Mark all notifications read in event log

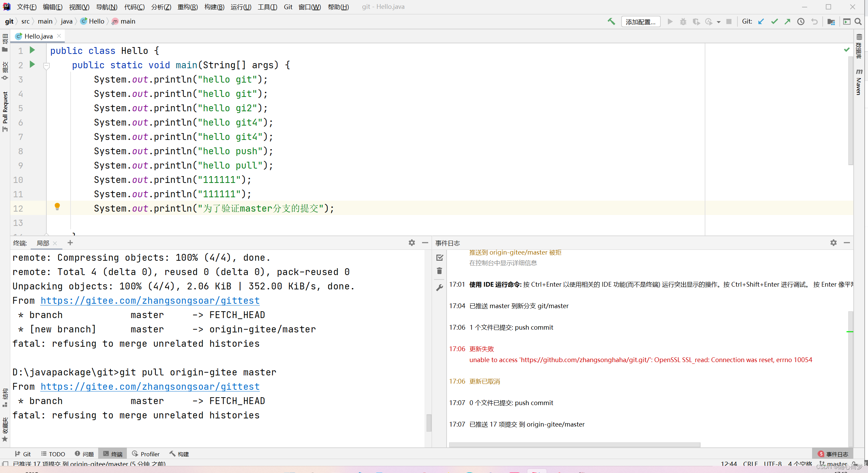tap(439, 258)
